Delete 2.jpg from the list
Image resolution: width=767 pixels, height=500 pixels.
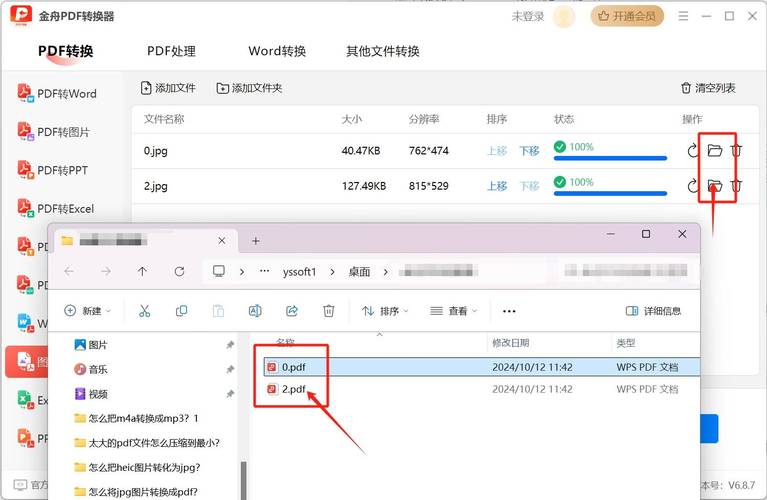tap(736, 186)
